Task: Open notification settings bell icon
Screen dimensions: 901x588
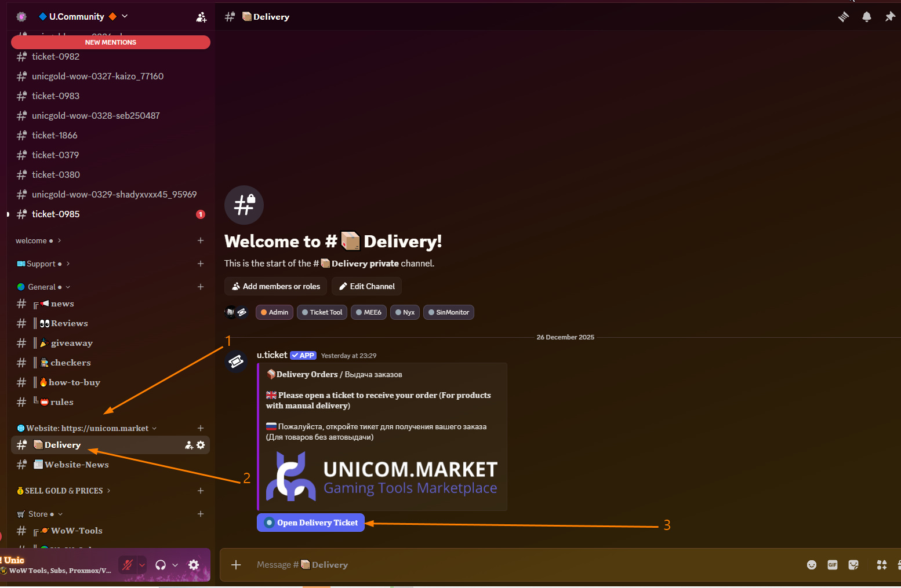Action: (867, 17)
